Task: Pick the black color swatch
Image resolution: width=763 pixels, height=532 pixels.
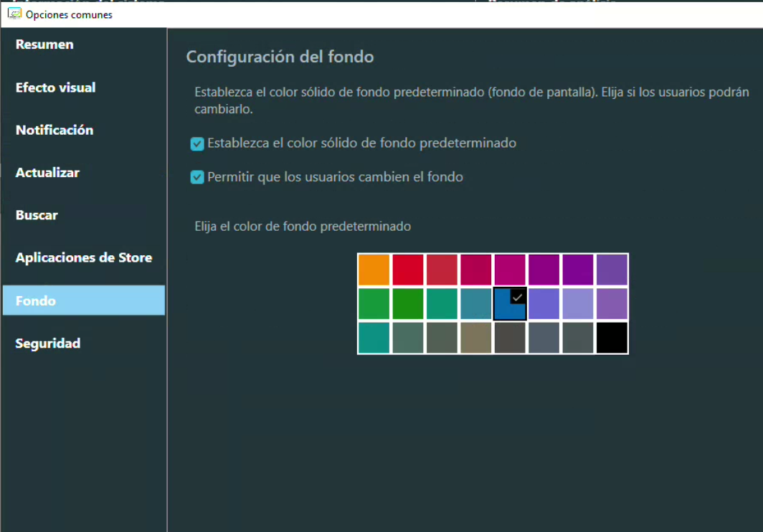Action: click(612, 338)
